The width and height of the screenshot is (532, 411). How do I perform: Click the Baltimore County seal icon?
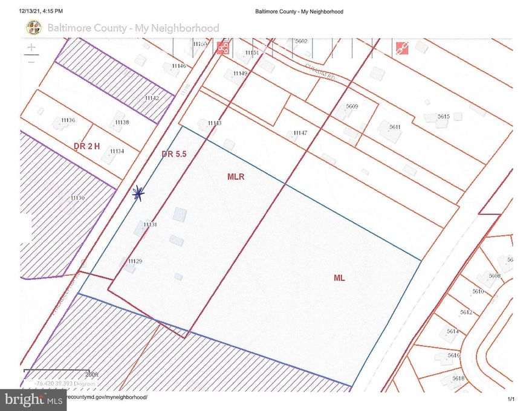pyautogui.click(x=33, y=28)
